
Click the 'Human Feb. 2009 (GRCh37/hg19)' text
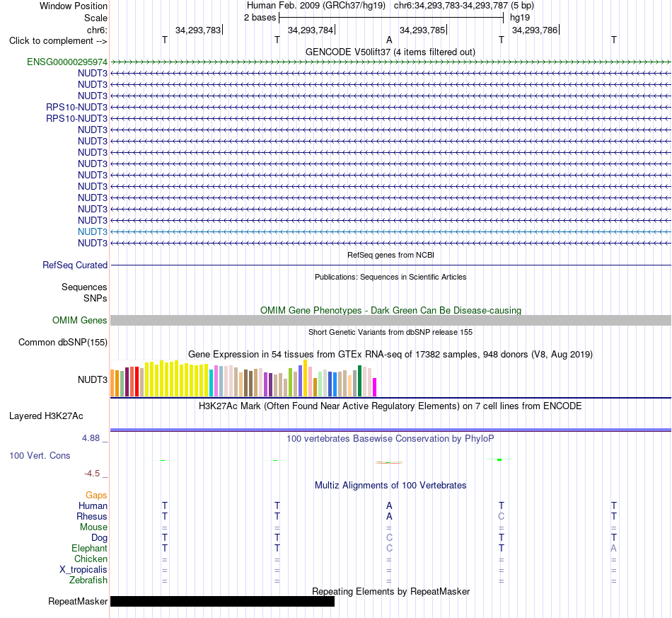point(316,6)
